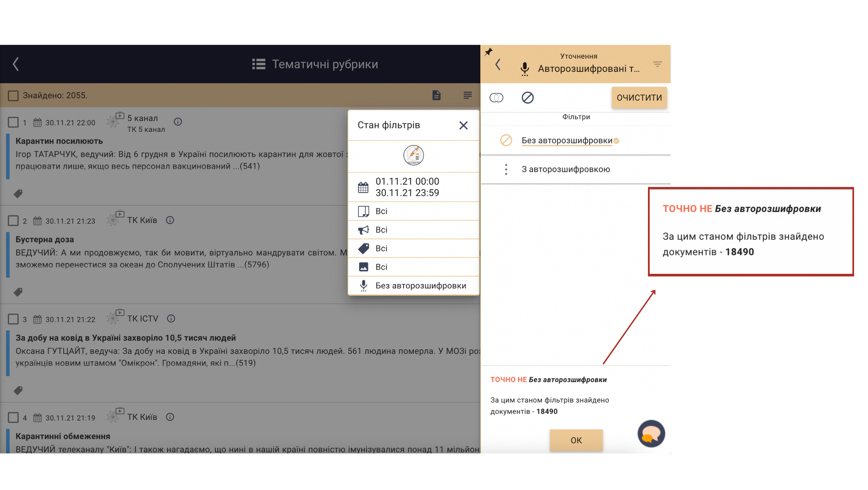Show info for ТК Київ in result 2

tap(170, 220)
